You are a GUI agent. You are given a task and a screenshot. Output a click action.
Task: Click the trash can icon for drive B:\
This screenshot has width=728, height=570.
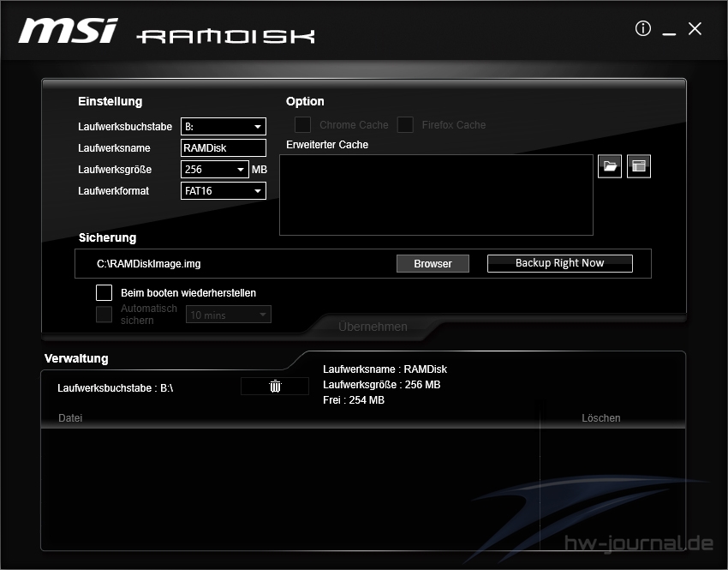click(275, 386)
